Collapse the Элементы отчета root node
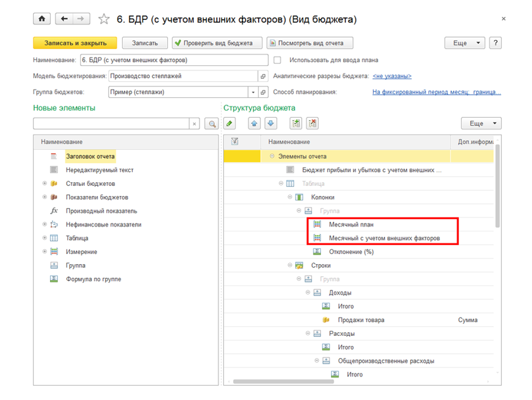532x400 pixels. [272, 156]
